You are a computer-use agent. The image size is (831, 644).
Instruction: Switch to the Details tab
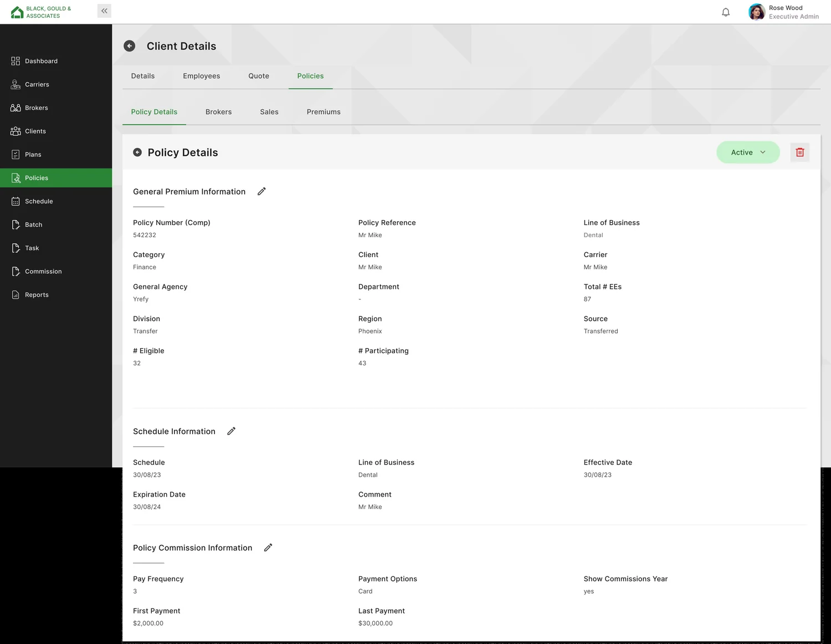143,76
